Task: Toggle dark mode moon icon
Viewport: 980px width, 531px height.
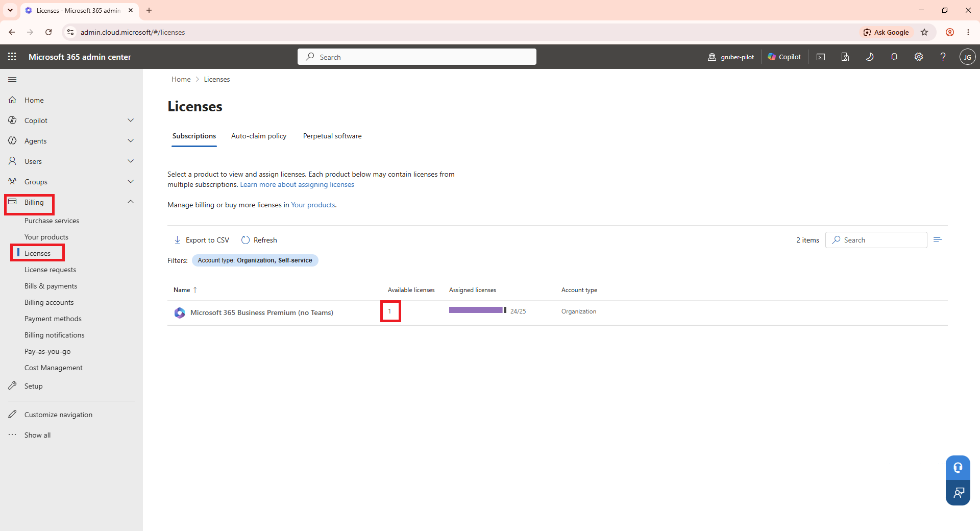Action: click(x=870, y=57)
